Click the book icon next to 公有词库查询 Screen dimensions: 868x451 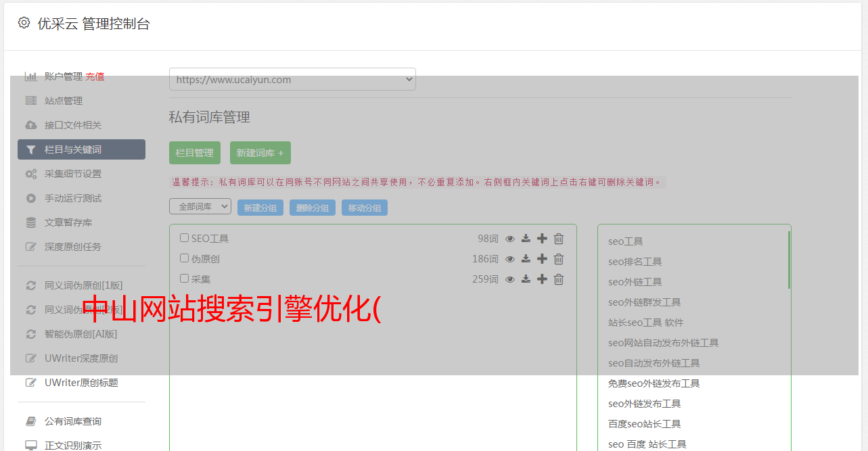click(x=30, y=421)
